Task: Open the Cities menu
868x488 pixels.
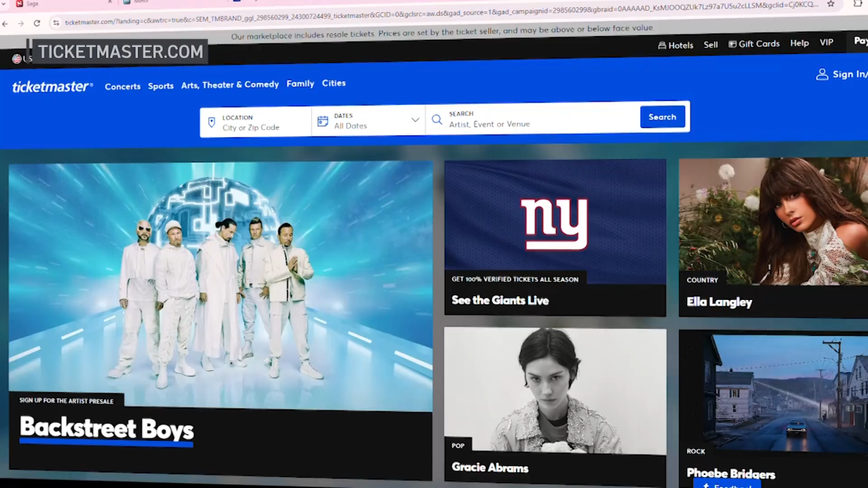Action: 333,83
